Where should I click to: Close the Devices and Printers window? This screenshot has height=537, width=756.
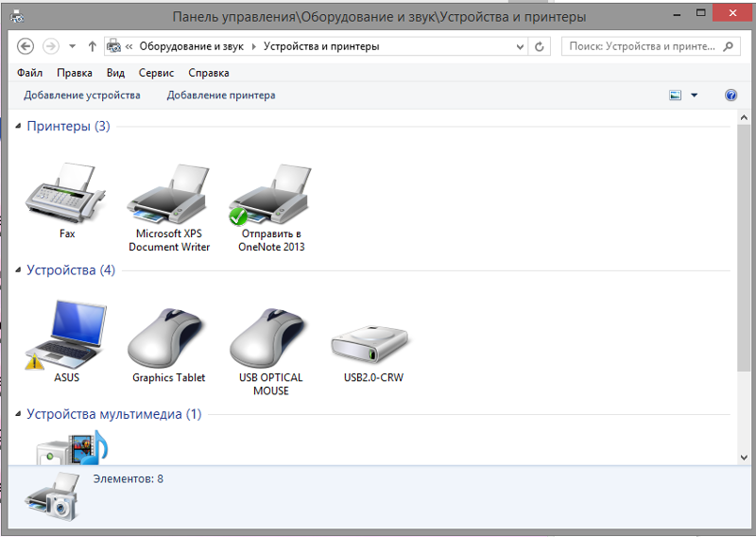coord(732,13)
